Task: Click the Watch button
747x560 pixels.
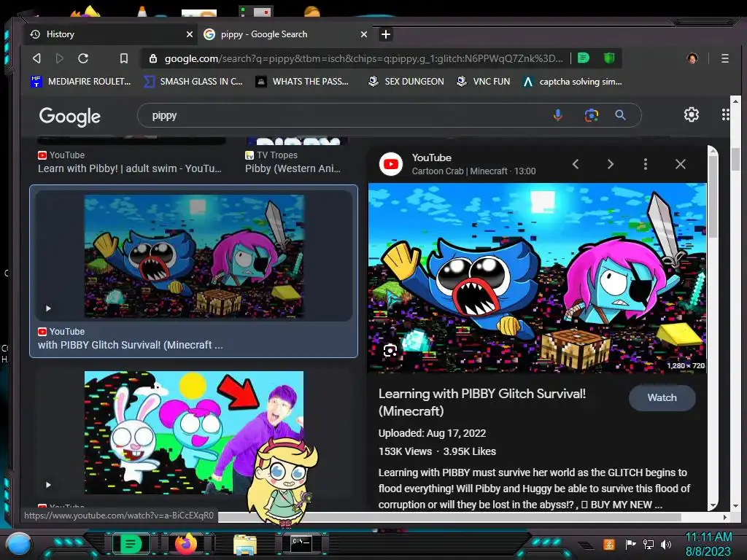Action: 662,397
